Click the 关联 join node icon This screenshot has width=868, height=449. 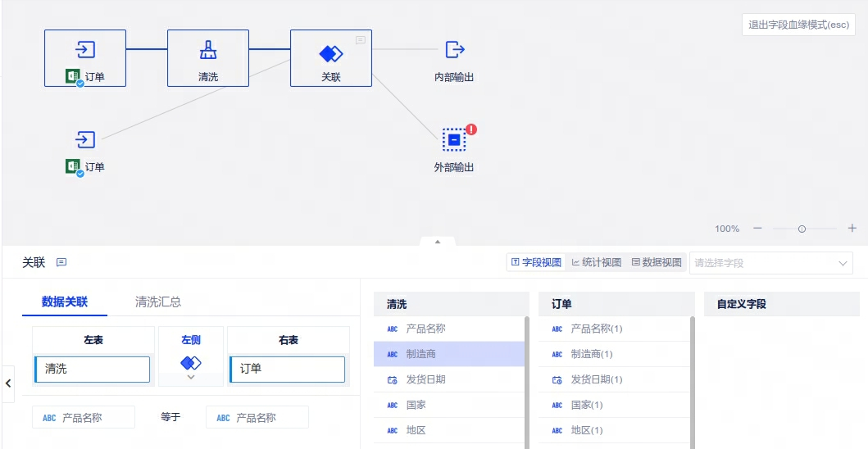(330, 54)
